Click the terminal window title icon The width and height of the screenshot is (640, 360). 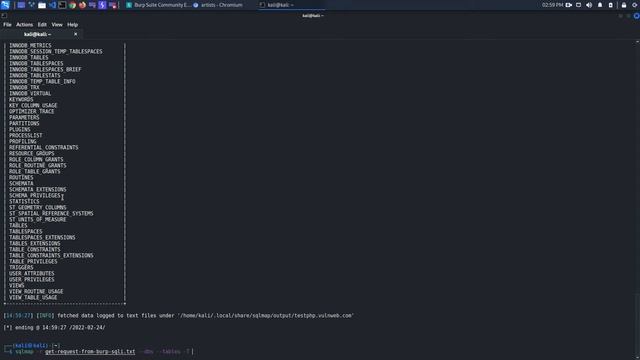point(4,16)
